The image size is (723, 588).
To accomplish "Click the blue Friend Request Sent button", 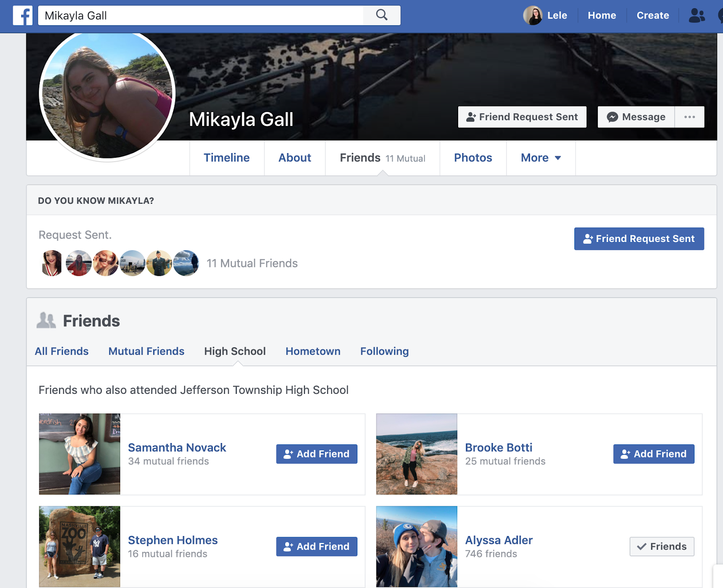I will pos(639,239).
